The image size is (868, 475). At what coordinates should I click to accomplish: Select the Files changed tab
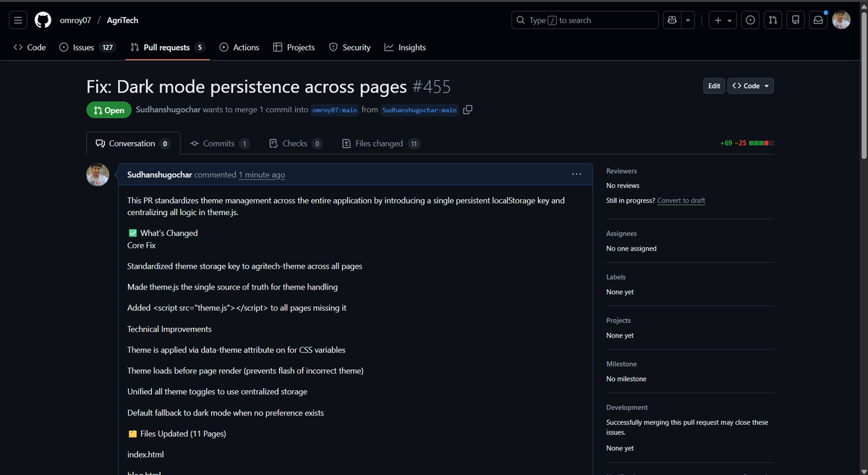click(381, 143)
